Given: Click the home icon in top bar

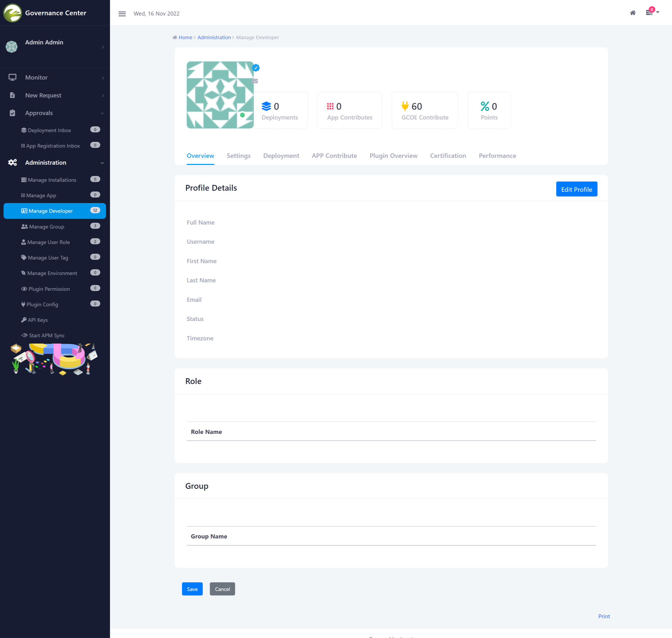Looking at the screenshot, I should pyautogui.click(x=633, y=13).
